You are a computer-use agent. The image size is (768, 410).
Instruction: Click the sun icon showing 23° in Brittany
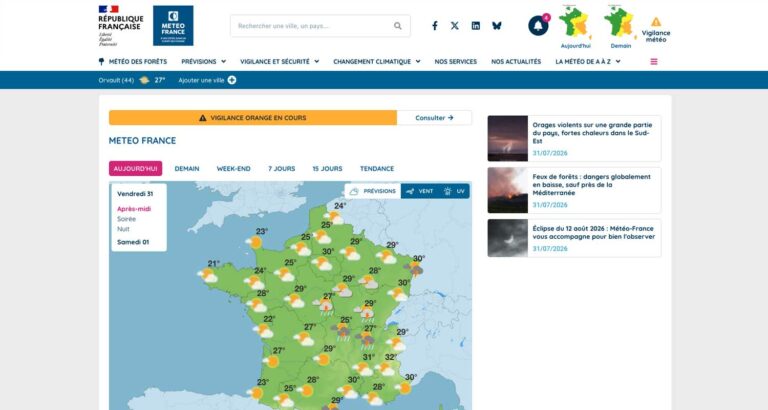click(254, 242)
